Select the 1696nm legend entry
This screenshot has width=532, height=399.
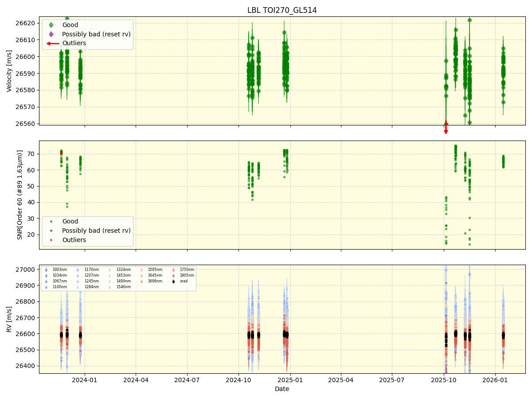[x=155, y=281]
